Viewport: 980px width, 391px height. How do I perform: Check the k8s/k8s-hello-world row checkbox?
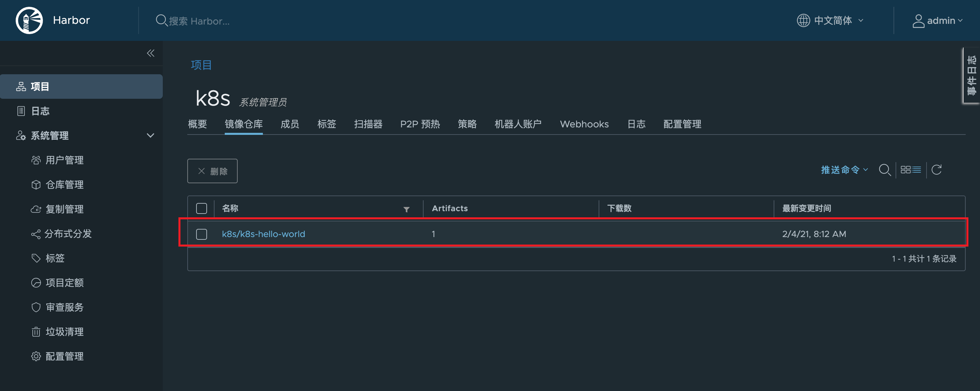(201, 234)
